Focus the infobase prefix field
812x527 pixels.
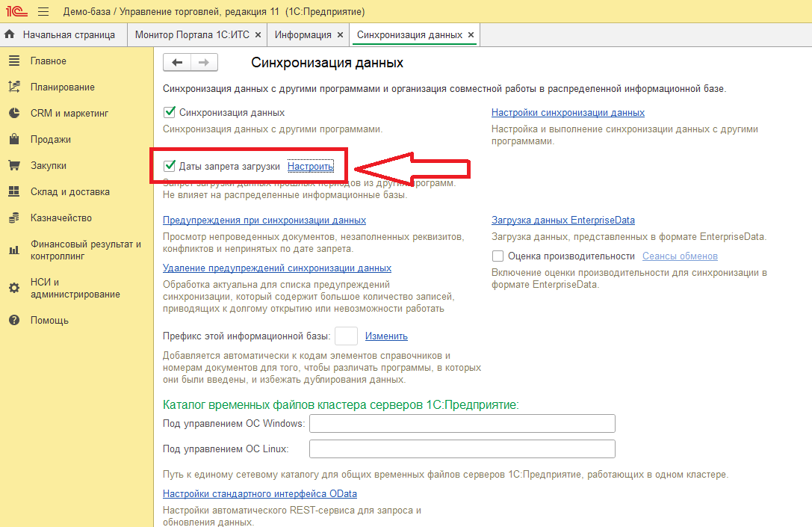(x=346, y=336)
